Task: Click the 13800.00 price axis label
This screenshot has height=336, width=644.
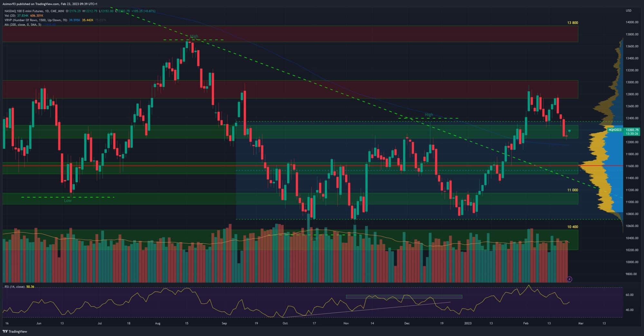Action: pos(632,34)
